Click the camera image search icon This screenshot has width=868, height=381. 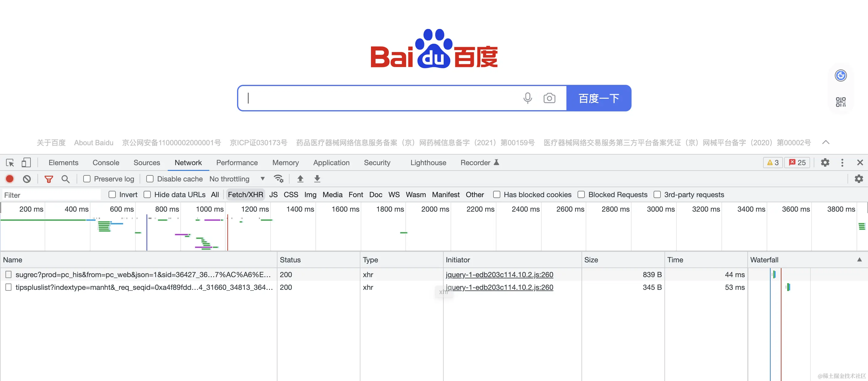[549, 98]
